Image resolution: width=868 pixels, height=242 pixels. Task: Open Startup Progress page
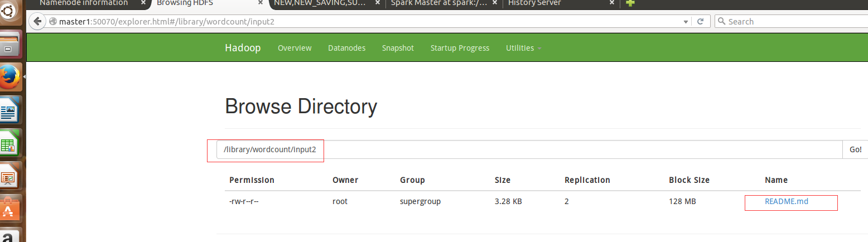pos(460,48)
